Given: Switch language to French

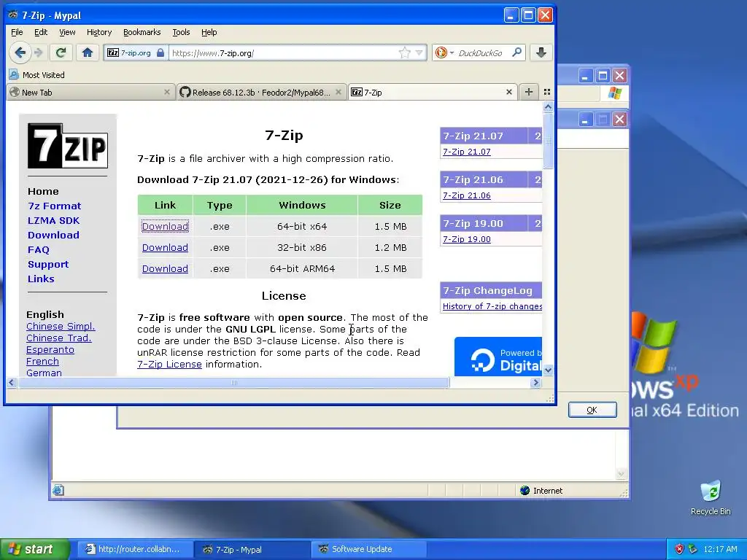Looking at the screenshot, I should tap(42, 361).
